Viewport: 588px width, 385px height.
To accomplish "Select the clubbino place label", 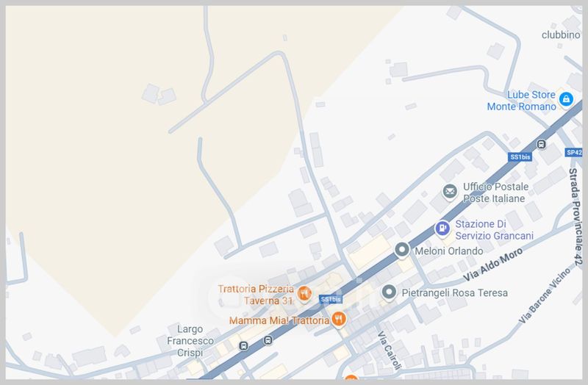I will pyautogui.click(x=561, y=35).
